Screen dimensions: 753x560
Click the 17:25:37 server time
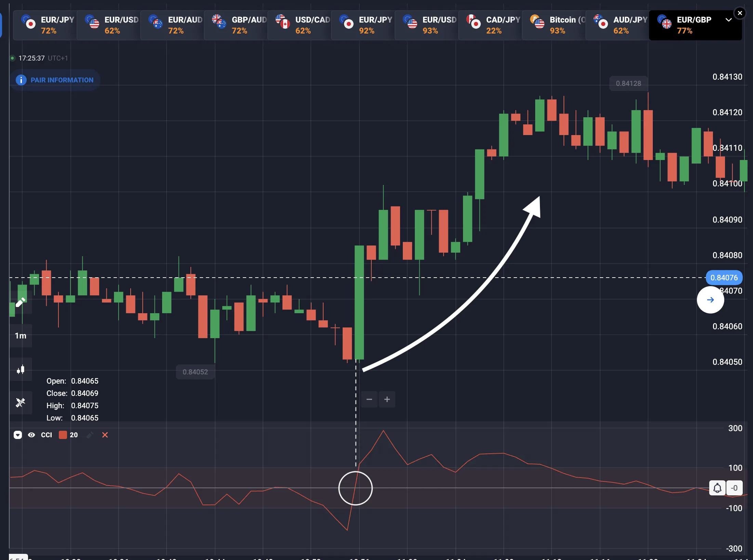[31, 58]
